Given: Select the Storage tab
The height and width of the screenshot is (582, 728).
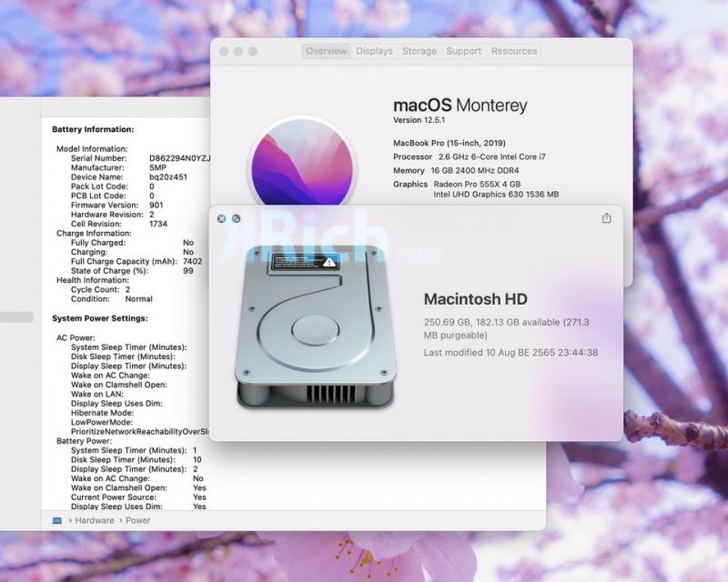Looking at the screenshot, I should (x=420, y=51).
